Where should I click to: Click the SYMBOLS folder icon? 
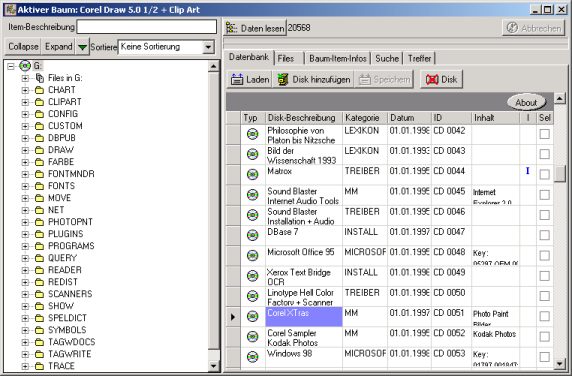(39, 330)
